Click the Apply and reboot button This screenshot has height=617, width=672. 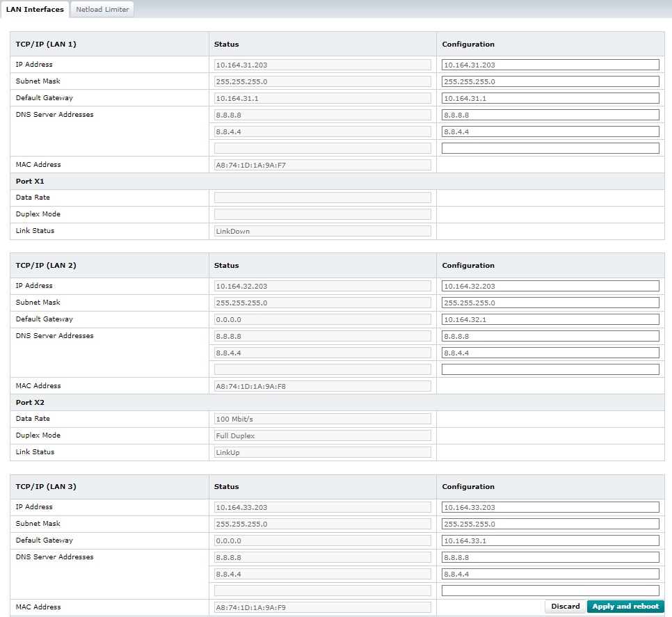click(625, 607)
